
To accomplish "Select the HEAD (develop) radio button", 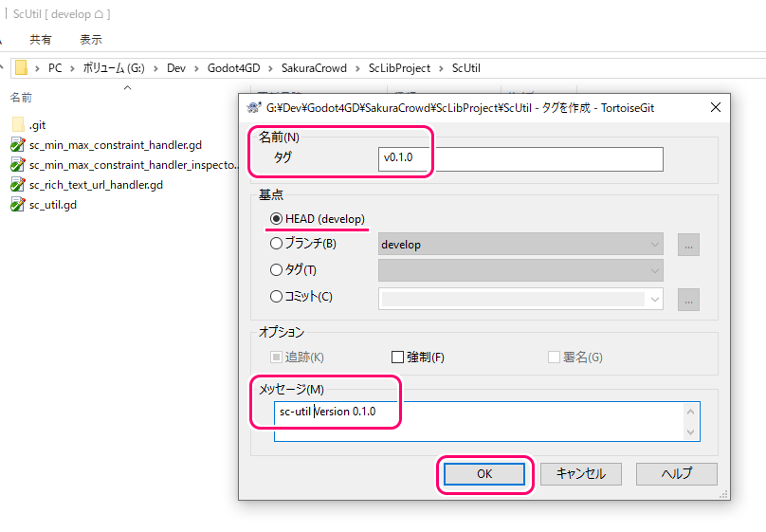I will tap(277, 219).
